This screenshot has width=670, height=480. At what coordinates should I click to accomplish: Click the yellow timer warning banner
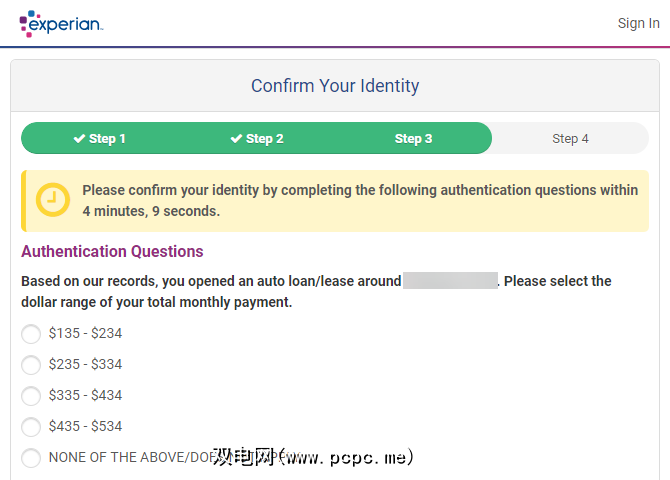(x=360, y=200)
